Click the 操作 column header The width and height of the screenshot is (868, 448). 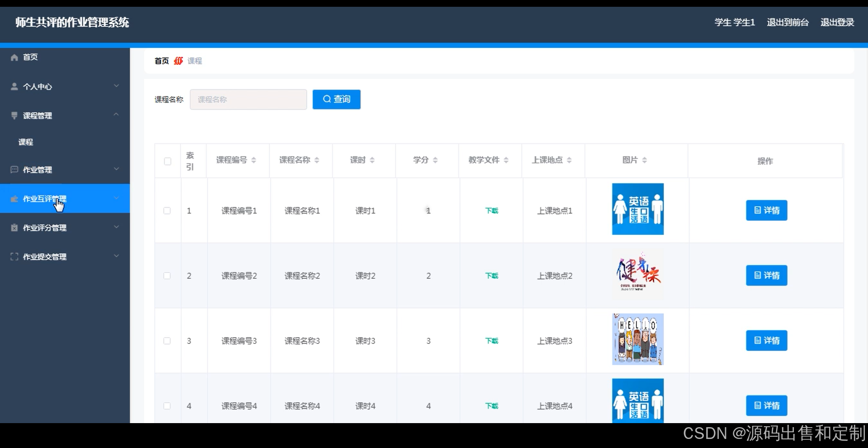[x=765, y=161]
